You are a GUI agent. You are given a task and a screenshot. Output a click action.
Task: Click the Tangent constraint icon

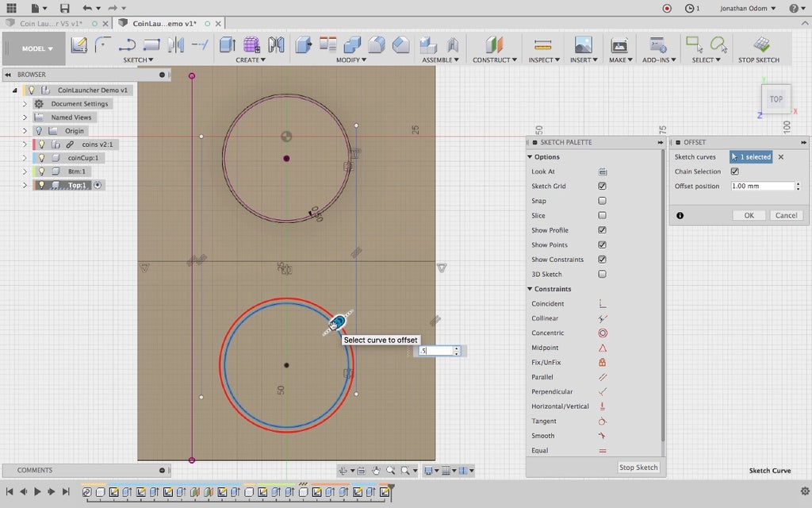tap(603, 421)
